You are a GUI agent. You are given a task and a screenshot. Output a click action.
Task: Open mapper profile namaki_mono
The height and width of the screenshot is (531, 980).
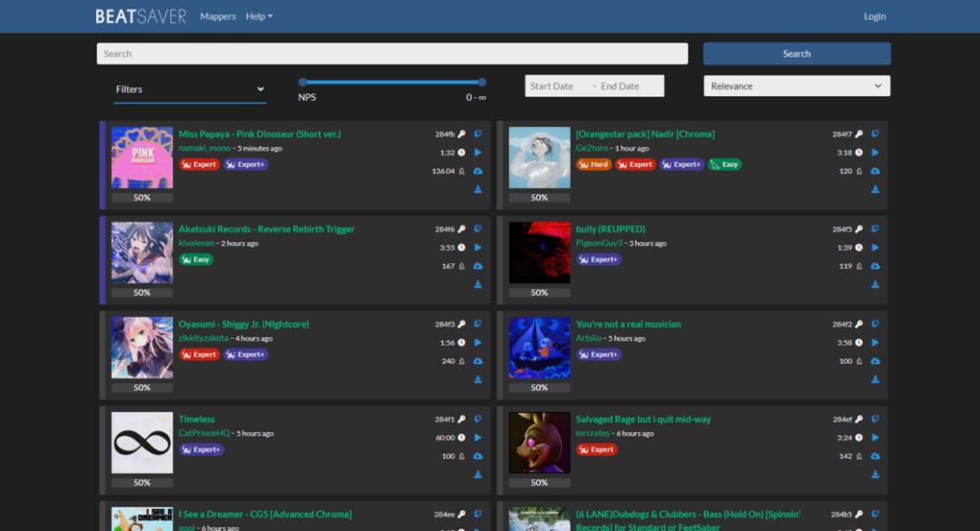click(x=204, y=148)
